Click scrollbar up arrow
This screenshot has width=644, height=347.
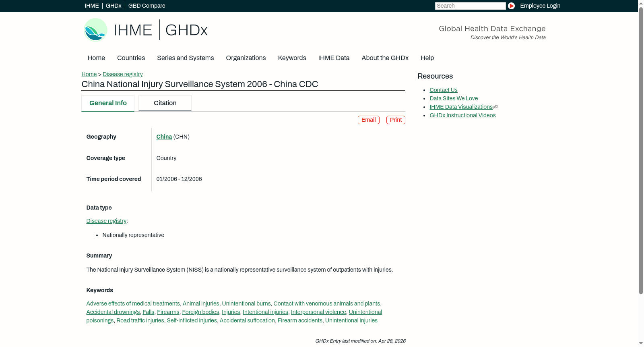tap(641, 3)
